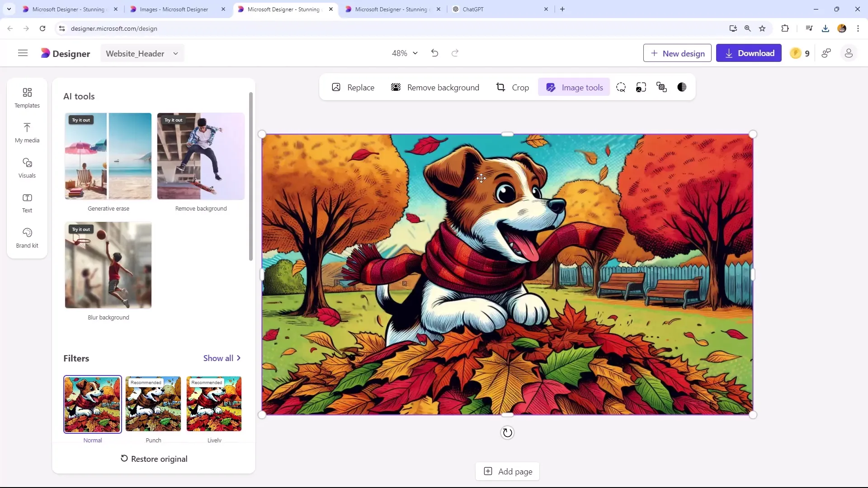Bookmark this page with the star icon
868x488 pixels.
[762, 28]
